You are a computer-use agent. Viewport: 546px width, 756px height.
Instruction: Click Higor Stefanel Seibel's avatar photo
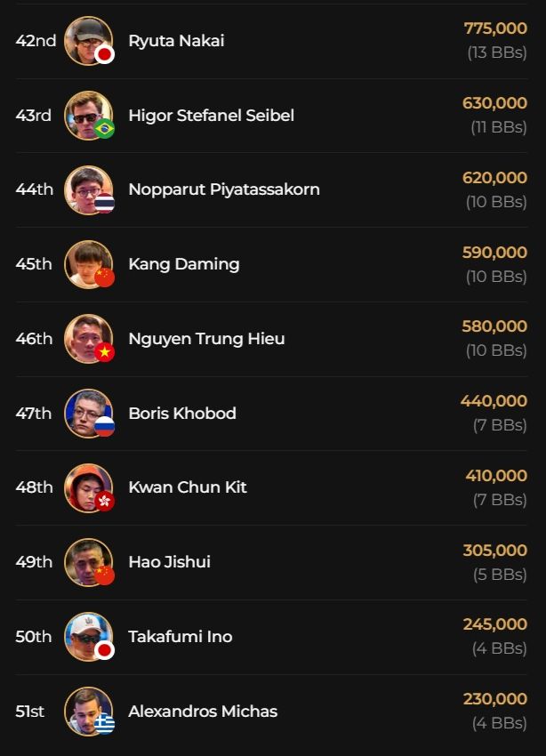point(86,114)
